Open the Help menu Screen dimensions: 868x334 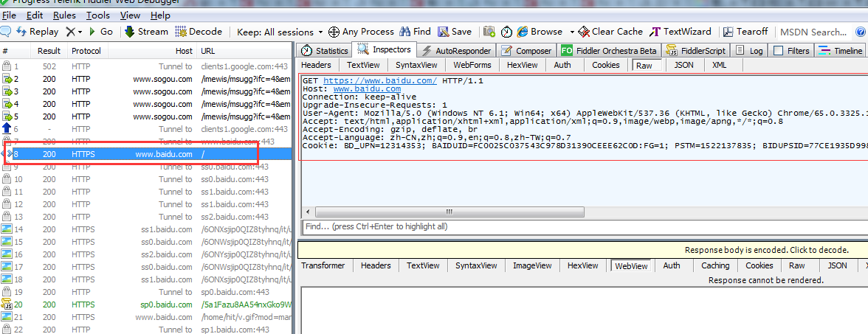coord(161,15)
